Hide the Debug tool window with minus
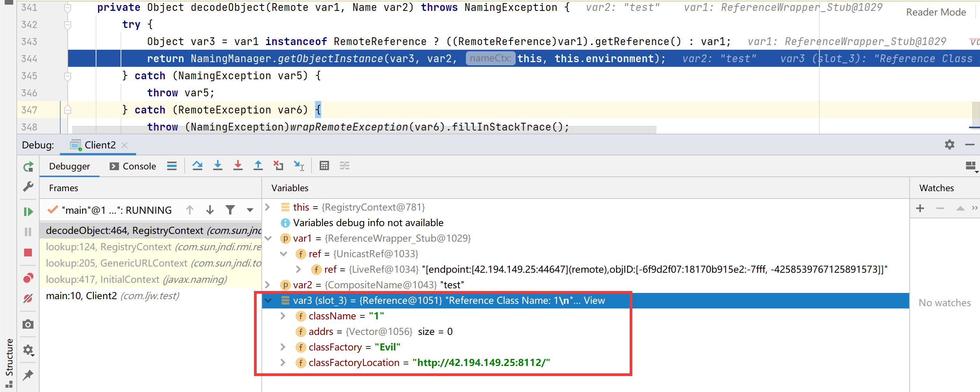 970,145
